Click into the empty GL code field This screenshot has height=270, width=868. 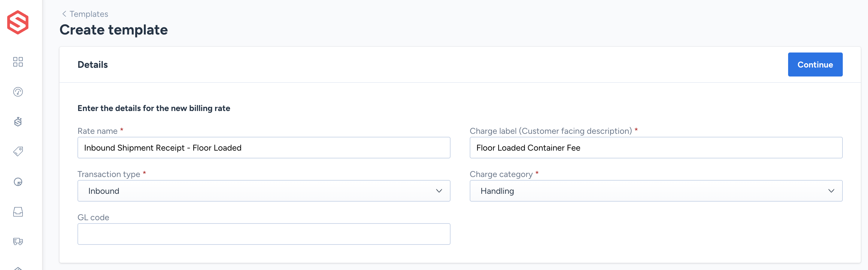[264, 234]
